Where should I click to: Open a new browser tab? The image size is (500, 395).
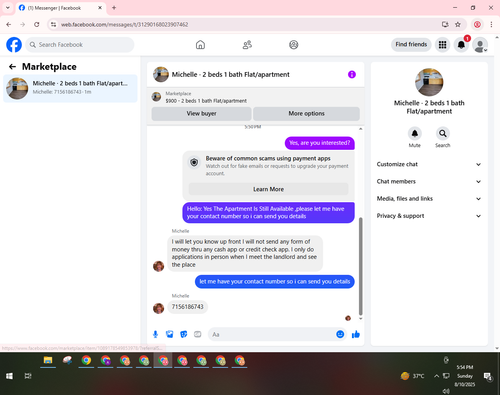[x=114, y=8]
